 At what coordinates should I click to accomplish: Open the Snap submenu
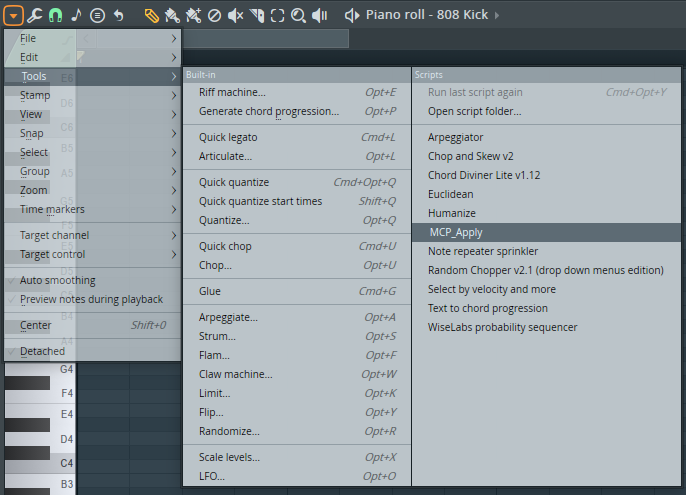[x=92, y=133]
